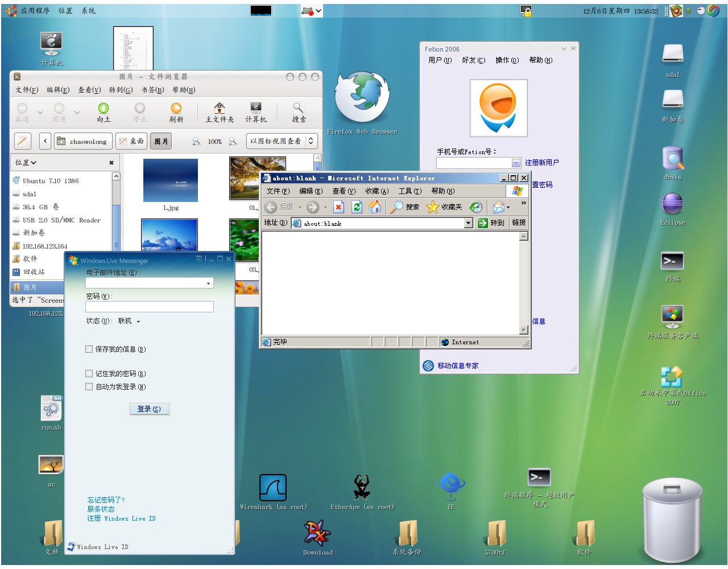Open the 状态 联机 status dropdown in Messenger
The width and height of the screenshot is (728, 569).
[x=129, y=321]
